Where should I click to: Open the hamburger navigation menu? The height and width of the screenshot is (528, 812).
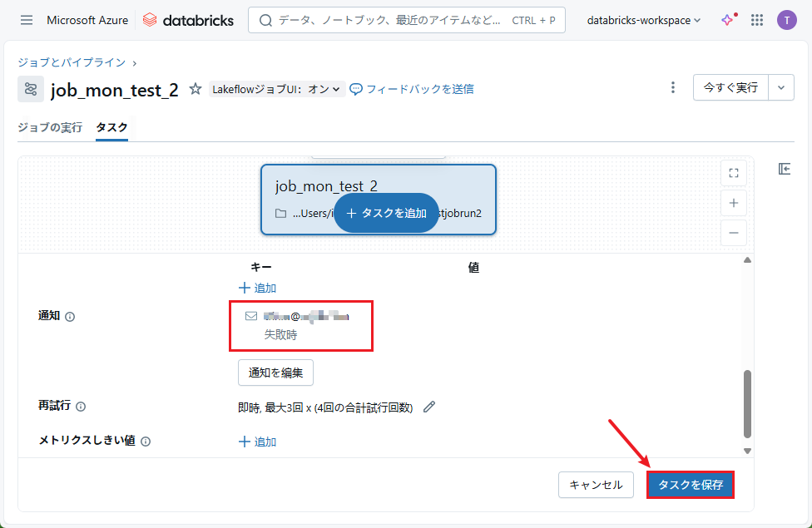pyautogui.click(x=27, y=20)
